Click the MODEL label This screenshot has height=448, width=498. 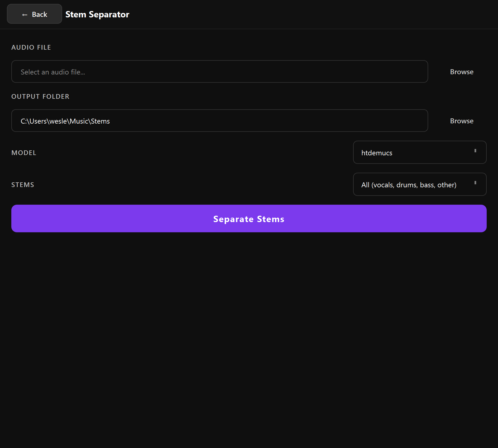[x=24, y=153]
